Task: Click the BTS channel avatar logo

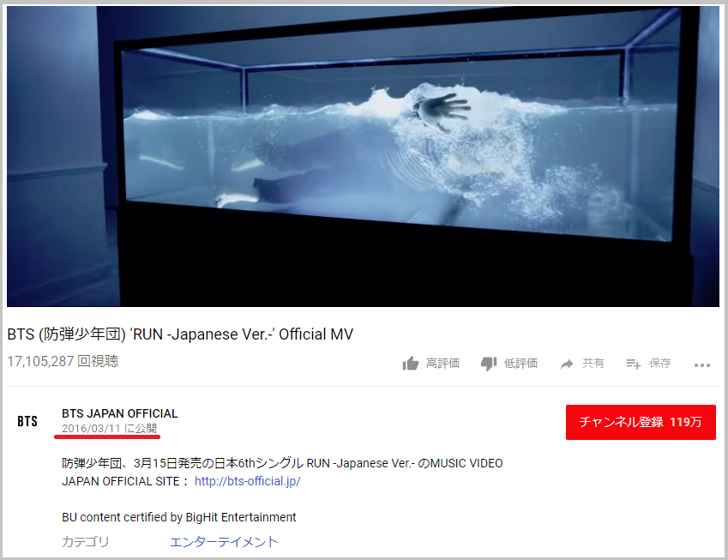Action: point(27,421)
